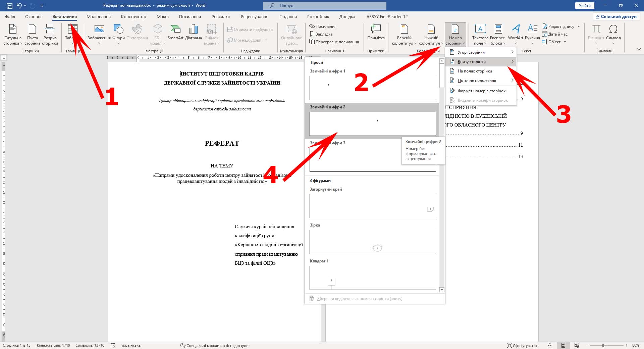Click the Увійти sign-in button
Image resolution: width=644 pixels, height=349 pixels.
tap(585, 5)
